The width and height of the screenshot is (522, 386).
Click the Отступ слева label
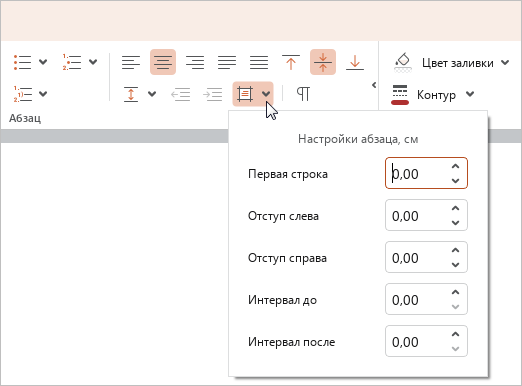[283, 216]
